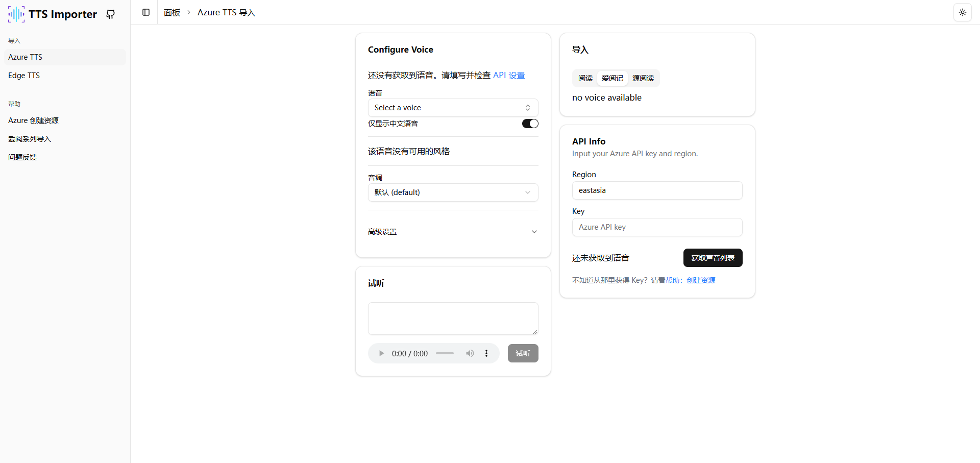This screenshot has width=980, height=463.
Task: Open the 音调 default pitch dropdown
Action: [452, 192]
